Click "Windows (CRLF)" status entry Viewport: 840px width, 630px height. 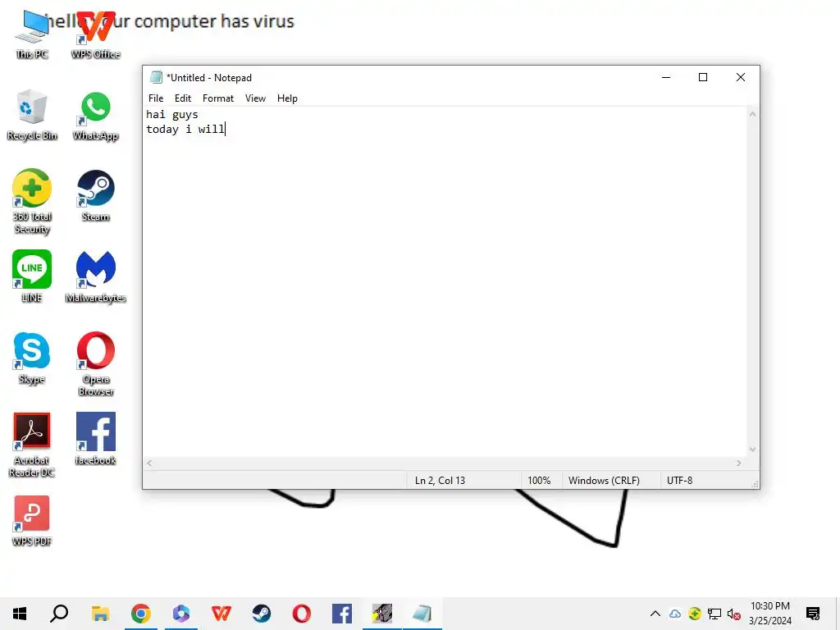[x=604, y=481]
